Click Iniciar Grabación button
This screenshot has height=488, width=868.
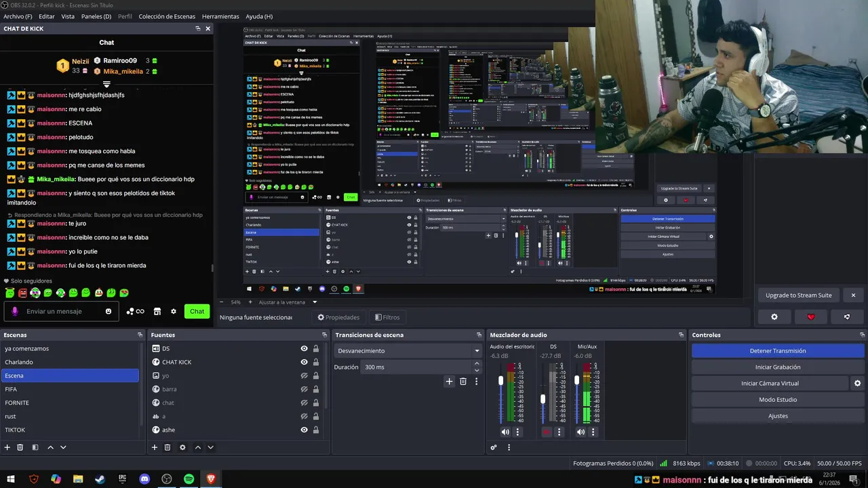pyautogui.click(x=778, y=367)
